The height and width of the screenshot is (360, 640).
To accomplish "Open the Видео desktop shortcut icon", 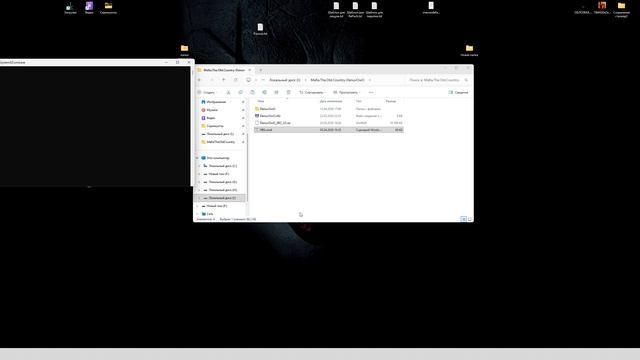I will pos(89,8).
